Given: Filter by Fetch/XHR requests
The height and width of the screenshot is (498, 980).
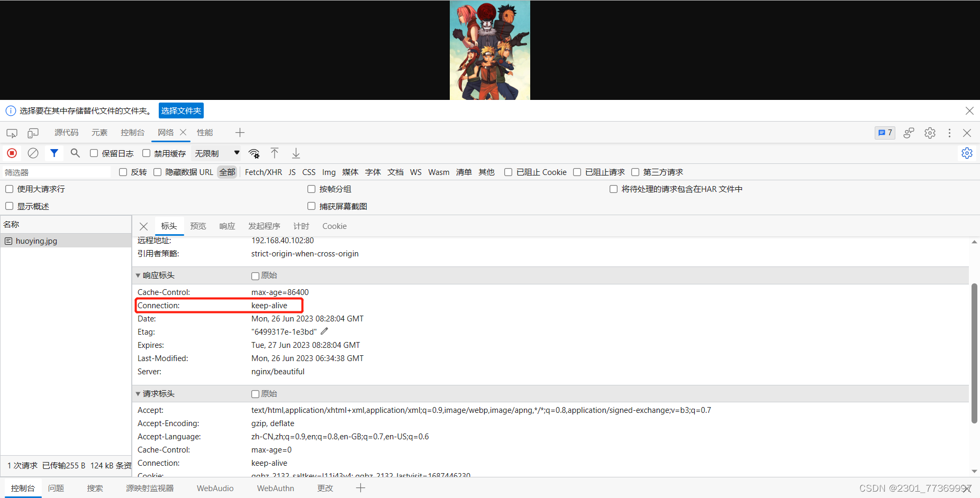Looking at the screenshot, I should click(264, 172).
